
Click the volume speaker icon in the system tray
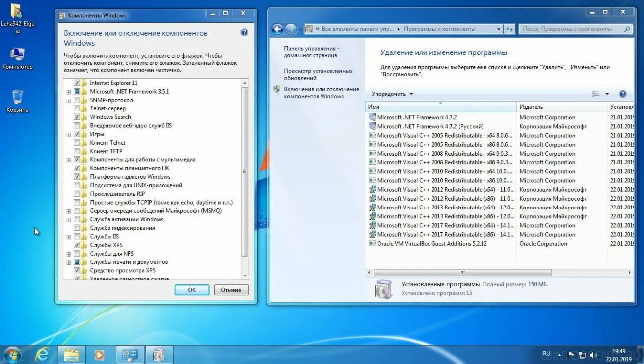coord(593,355)
